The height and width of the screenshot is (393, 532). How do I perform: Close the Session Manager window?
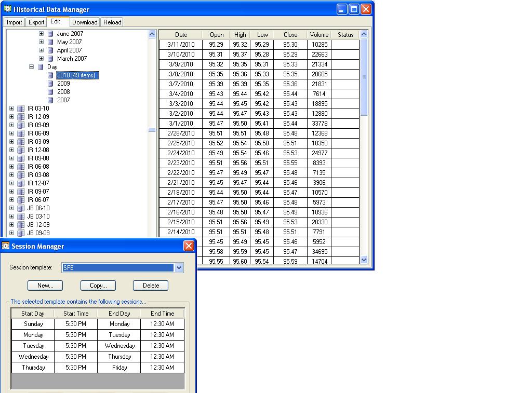[x=189, y=246]
